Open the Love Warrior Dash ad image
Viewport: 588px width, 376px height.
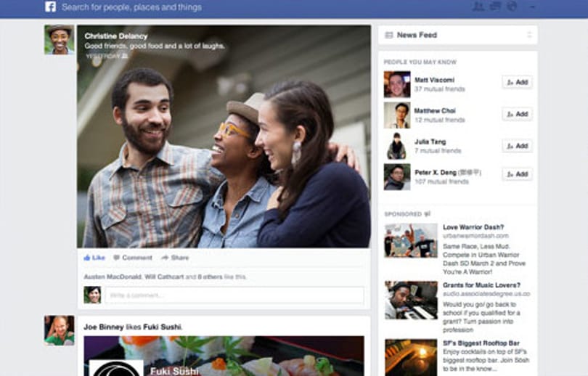pyautogui.click(x=411, y=240)
